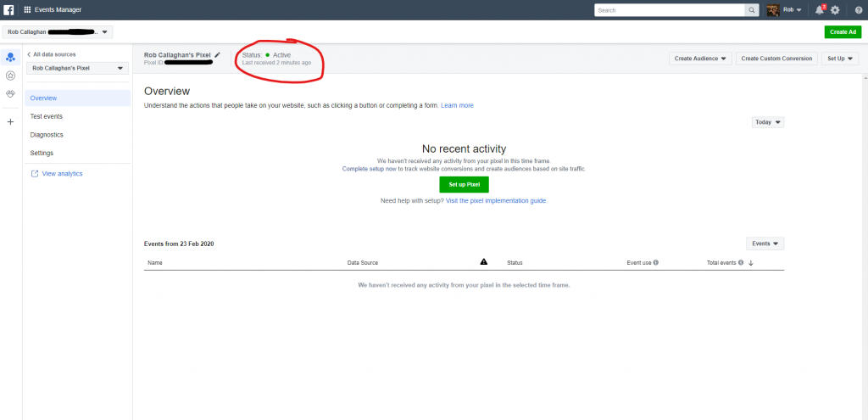This screenshot has width=868, height=420.
Task: Click the Status column header
Action: pyautogui.click(x=515, y=263)
